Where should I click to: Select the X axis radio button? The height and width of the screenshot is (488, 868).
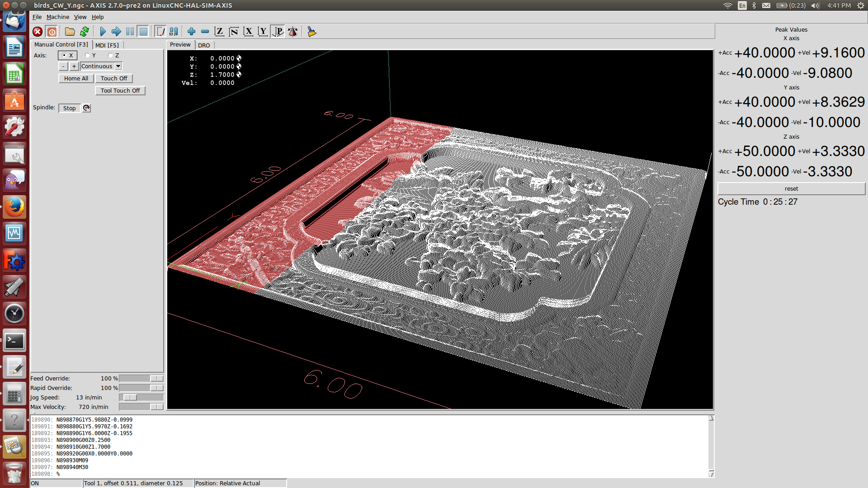(x=64, y=56)
